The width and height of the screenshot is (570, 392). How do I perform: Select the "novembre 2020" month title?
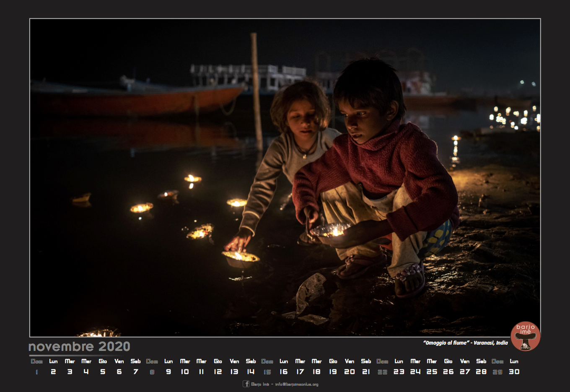pos(79,347)
